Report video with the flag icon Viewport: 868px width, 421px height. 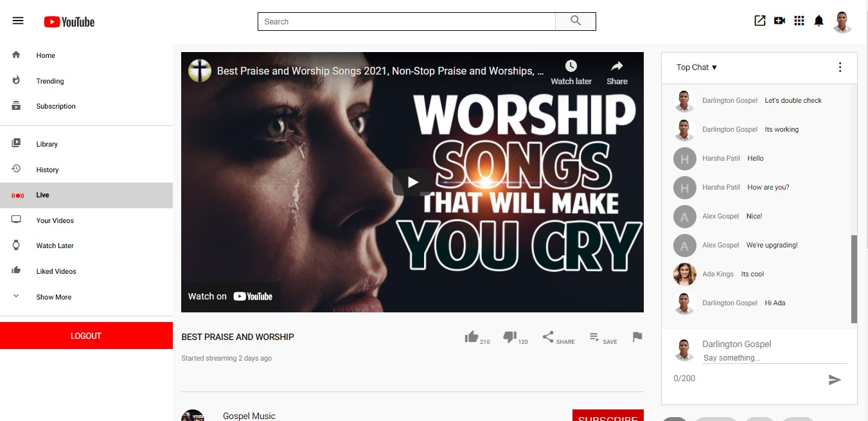tap(637, 337)
